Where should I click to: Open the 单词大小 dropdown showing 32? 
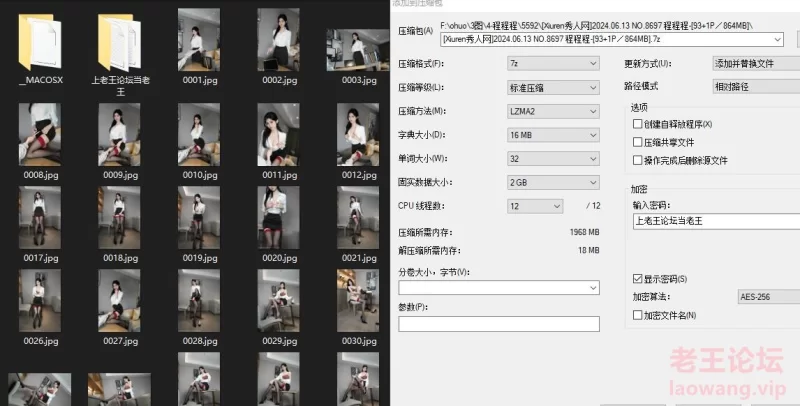[553, 159]
